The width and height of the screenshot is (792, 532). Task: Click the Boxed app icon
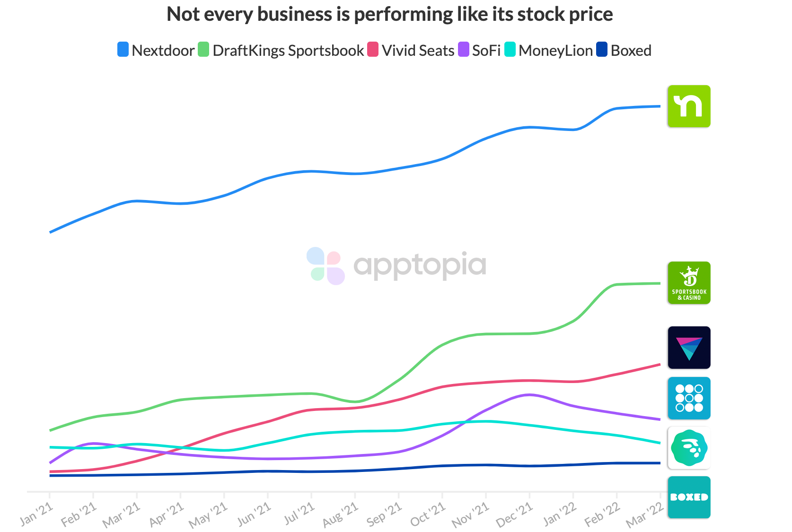pyautogui.click(x=689, y=497)
